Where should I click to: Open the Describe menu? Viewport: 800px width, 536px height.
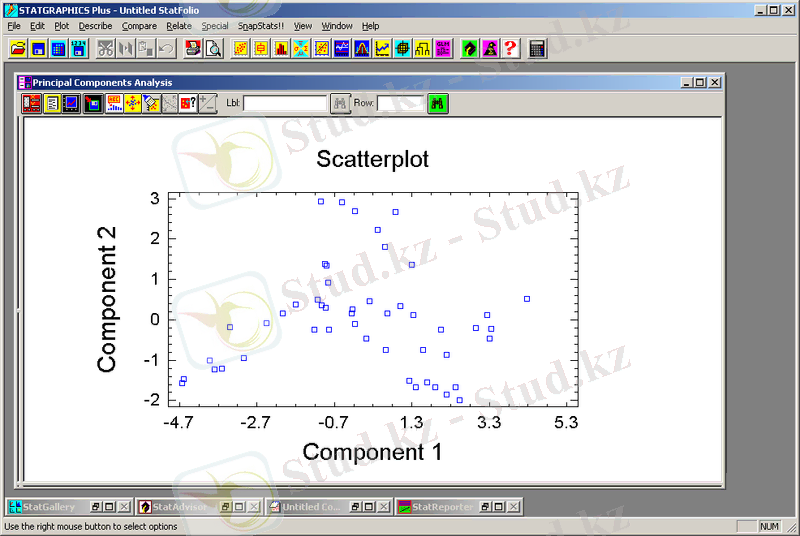(x=95, y=26)
